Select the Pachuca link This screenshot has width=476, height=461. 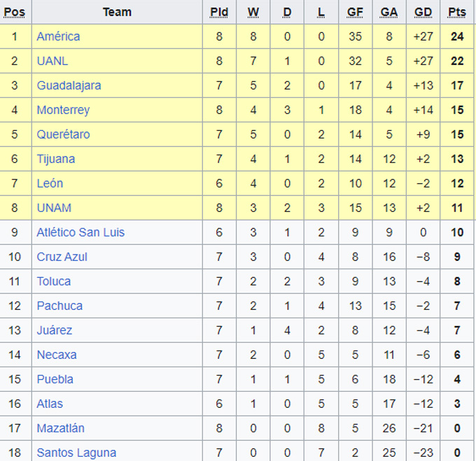click(59, 306)
